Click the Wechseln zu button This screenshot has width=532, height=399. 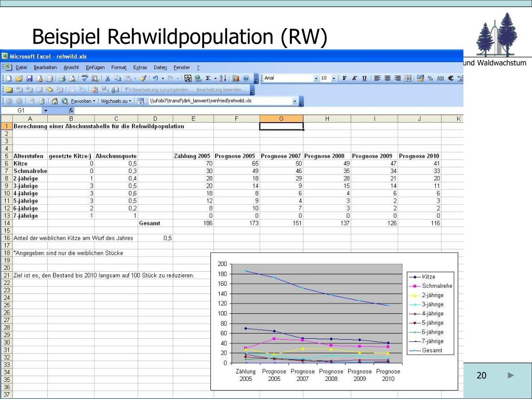coord(116,101)
